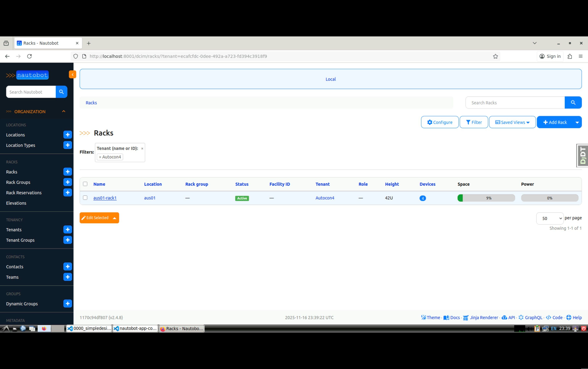Viewport: 588px width, 369px height.
Task: Add a new Rack Group via plus icon
Action: pos(67,182)
